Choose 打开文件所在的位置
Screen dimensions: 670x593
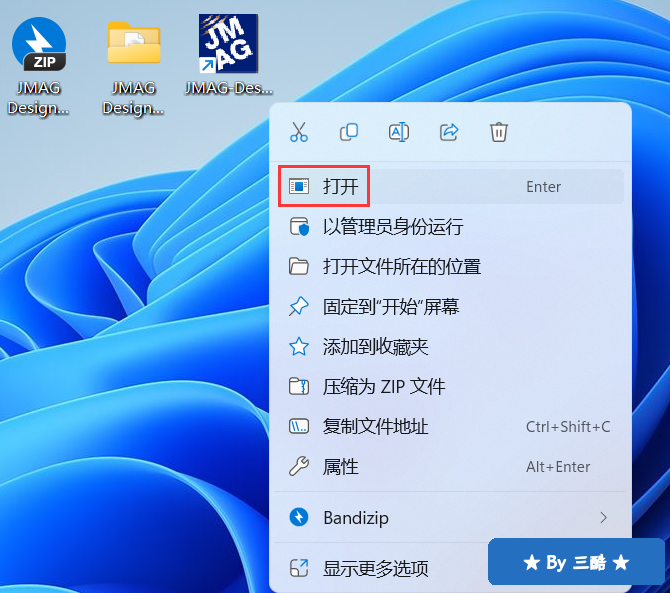451,267
